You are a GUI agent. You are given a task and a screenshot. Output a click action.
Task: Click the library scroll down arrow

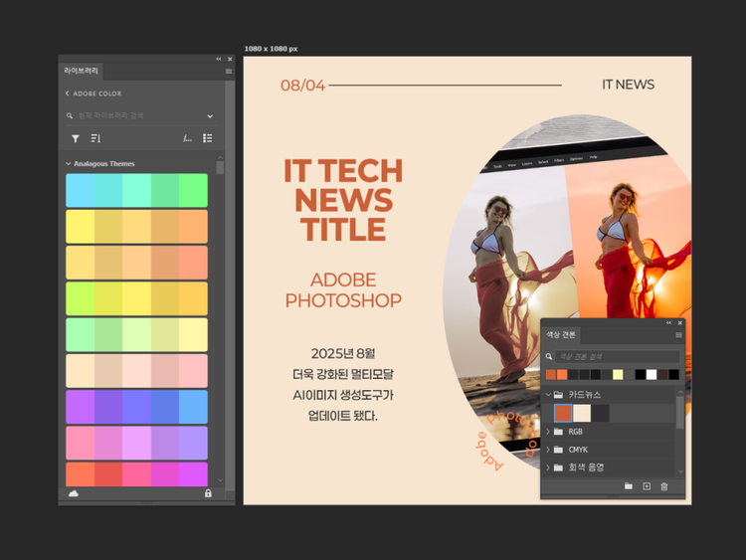pos(220,480)
